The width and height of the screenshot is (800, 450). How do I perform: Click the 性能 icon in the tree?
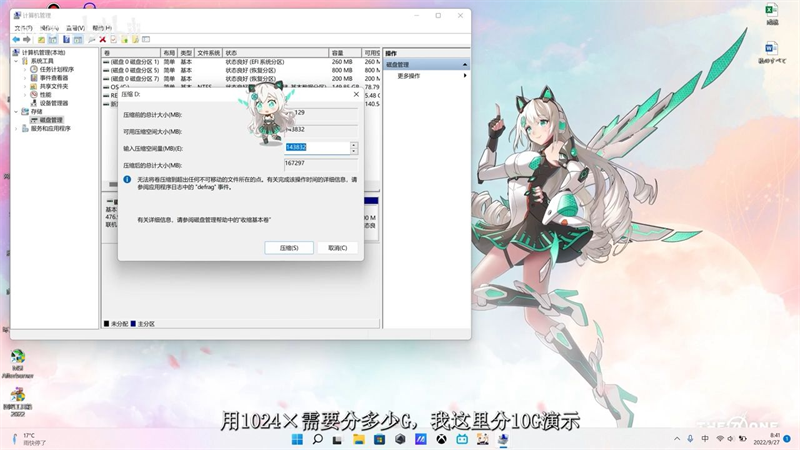tap(34, 94)
